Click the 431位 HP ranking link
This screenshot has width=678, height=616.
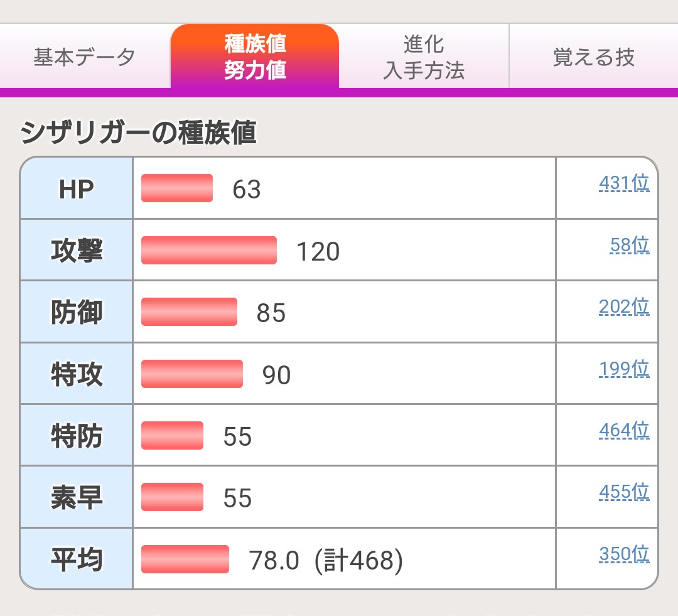(x=624, y=183)
